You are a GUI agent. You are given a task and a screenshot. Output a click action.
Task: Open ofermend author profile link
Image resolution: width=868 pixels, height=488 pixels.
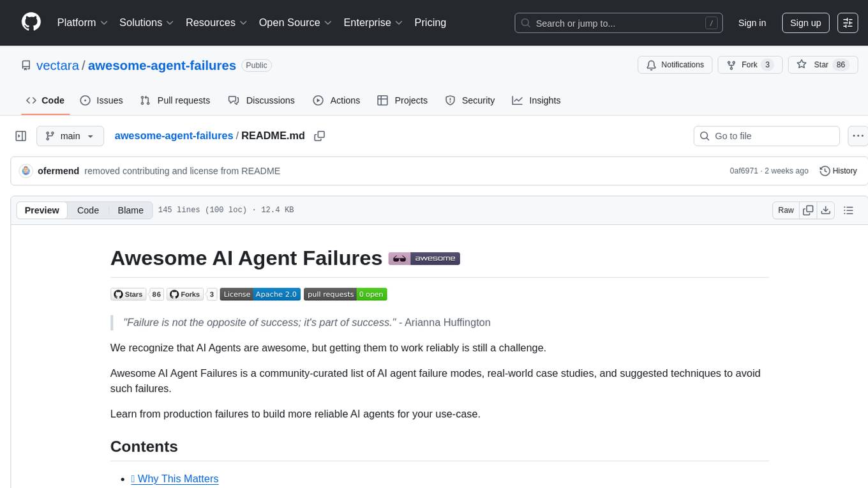tap(58, 171)
